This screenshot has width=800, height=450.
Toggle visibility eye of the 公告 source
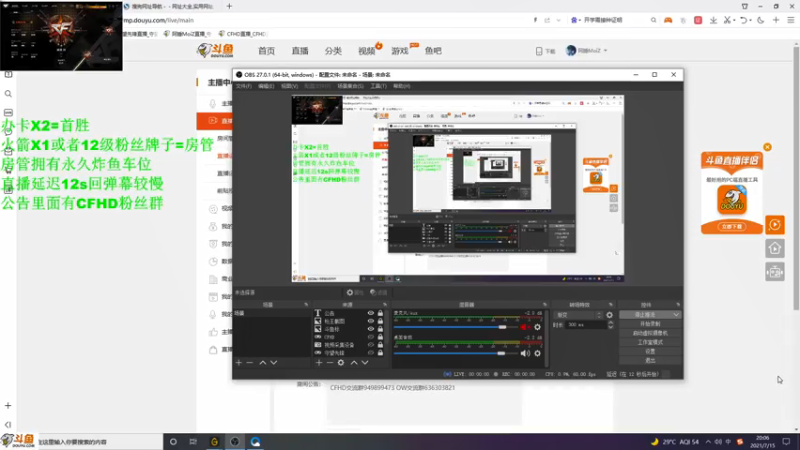coord(371,313)
